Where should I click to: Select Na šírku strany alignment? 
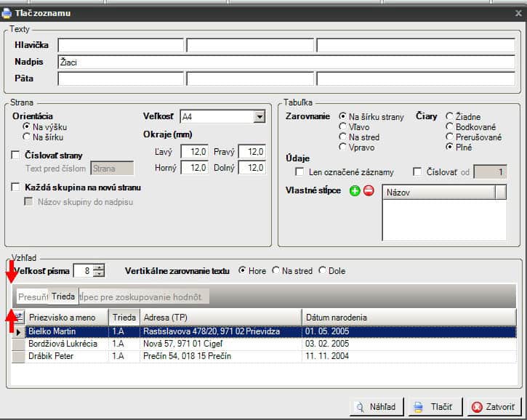coord(342,116)
